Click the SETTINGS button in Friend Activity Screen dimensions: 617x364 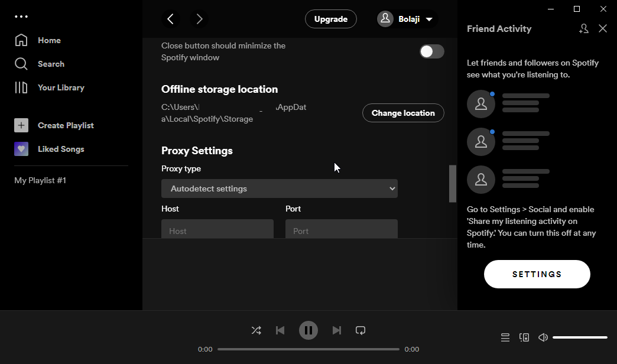pos(537,274)
